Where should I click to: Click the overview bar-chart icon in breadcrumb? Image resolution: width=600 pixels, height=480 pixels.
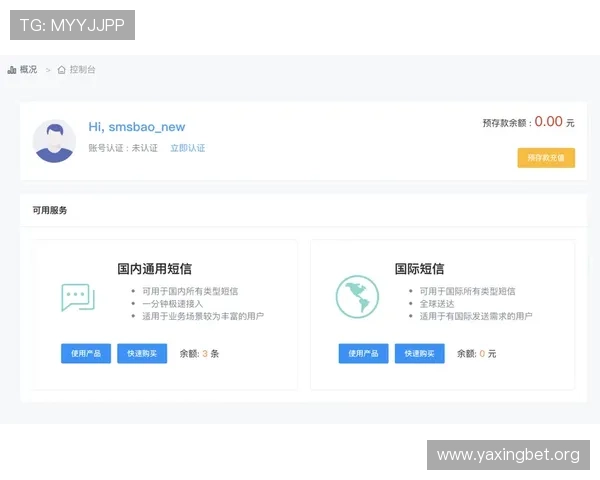click(x=12, y=70)
